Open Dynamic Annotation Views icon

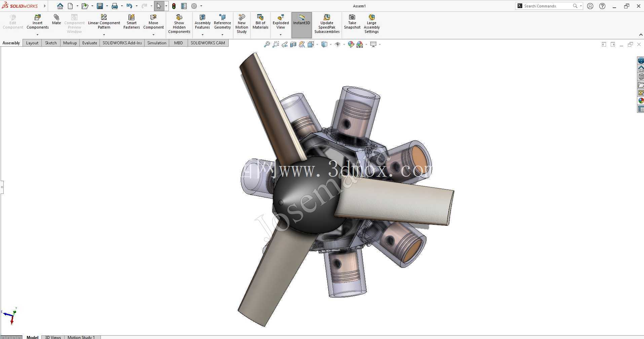(x=302, y=44)
